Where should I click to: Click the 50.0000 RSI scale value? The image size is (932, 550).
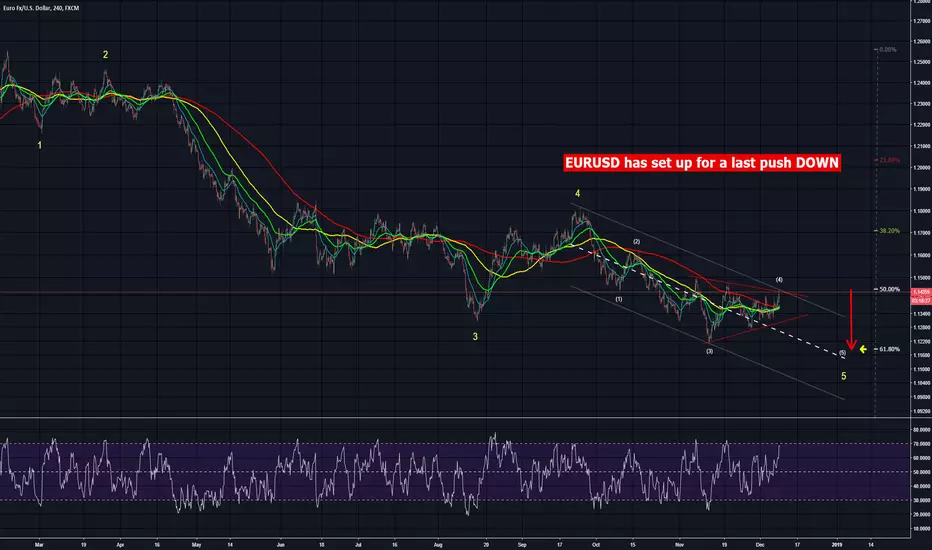[x=922, y=472]
